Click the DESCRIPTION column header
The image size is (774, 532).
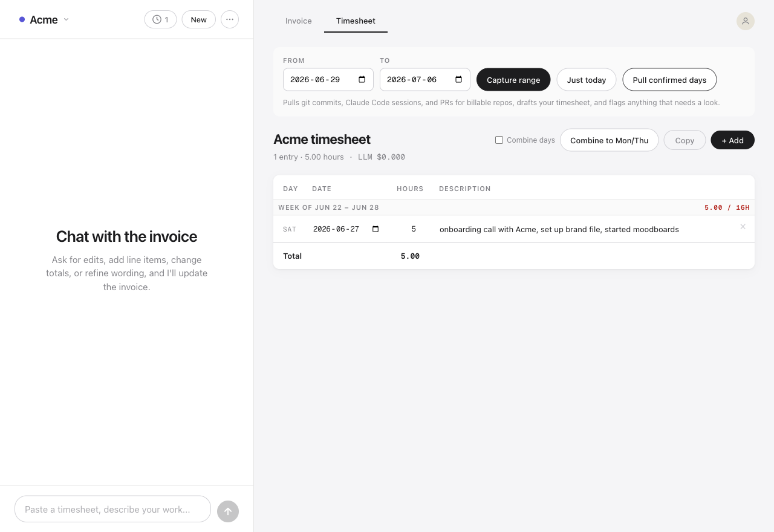[x=465, y=189]
